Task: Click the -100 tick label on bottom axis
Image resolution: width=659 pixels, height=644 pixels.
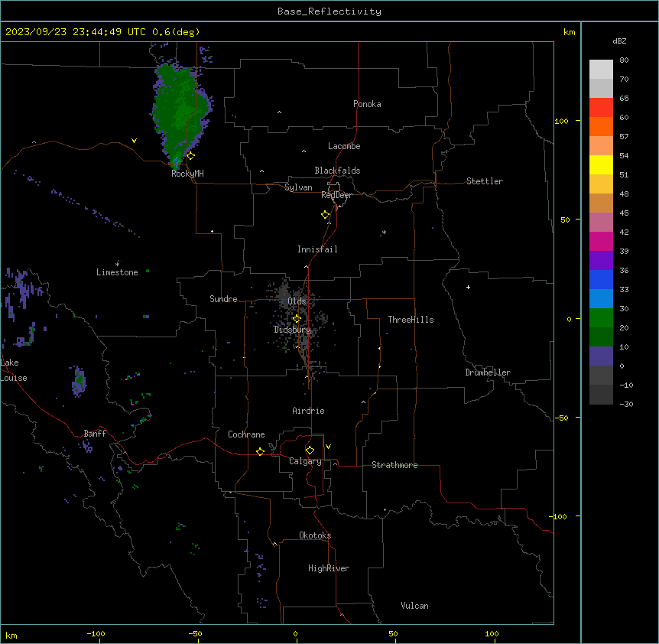Action: (96, 633)
